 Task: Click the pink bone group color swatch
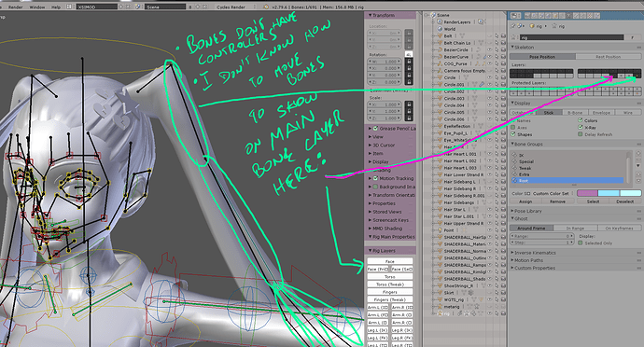(587, 193)
